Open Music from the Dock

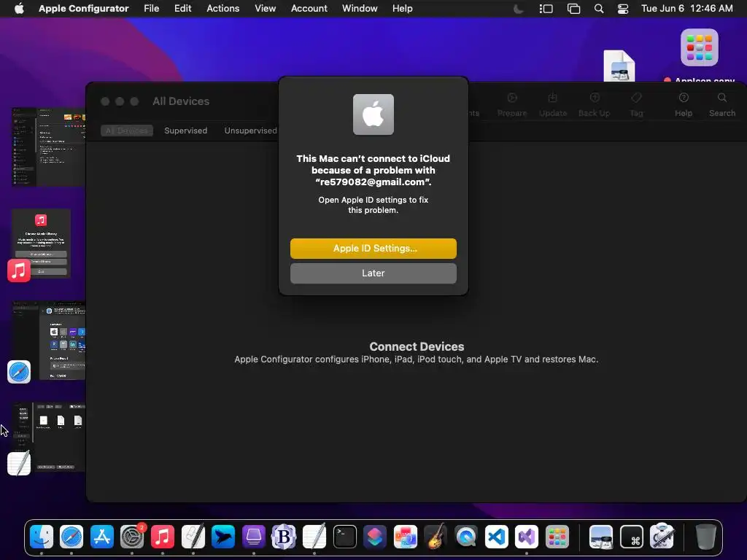[163, 537]
